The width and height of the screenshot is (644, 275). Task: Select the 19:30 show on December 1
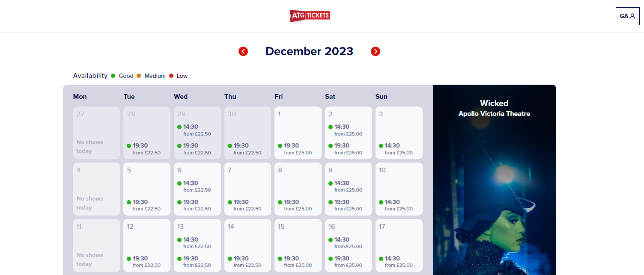(295, 149)
